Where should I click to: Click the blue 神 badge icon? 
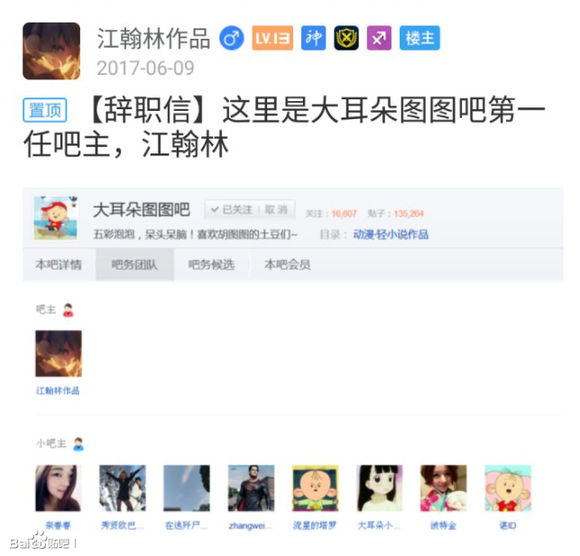(x=314, y=38)
